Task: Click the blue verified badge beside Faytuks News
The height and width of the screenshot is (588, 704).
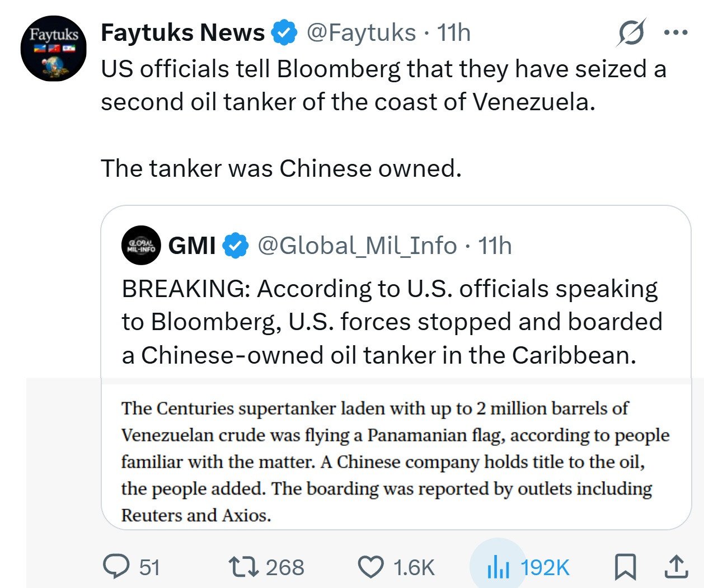Action: (284, 32)
